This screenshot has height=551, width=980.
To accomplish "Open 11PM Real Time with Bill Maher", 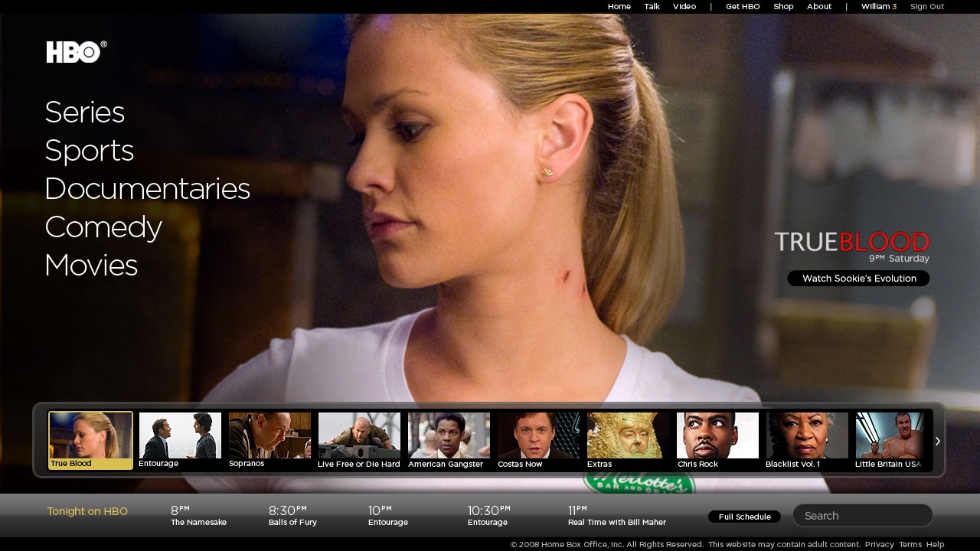I will pos(617,516).
